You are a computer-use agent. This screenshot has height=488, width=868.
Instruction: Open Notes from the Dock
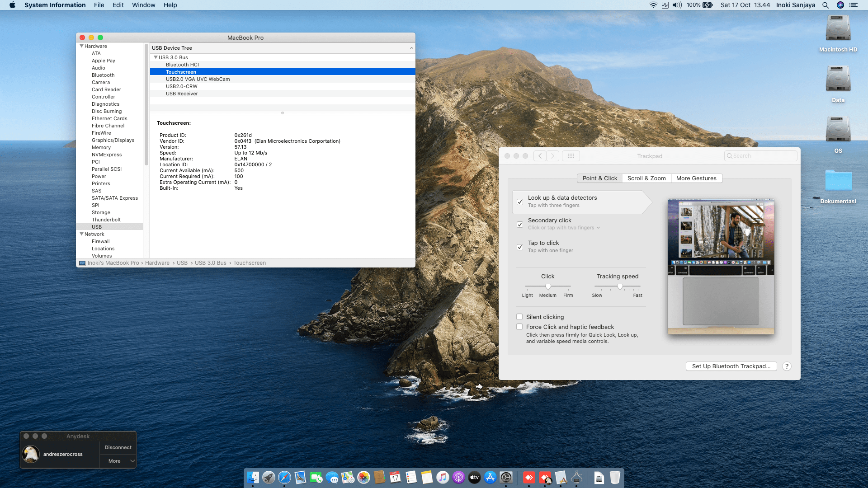pos(427,477)
